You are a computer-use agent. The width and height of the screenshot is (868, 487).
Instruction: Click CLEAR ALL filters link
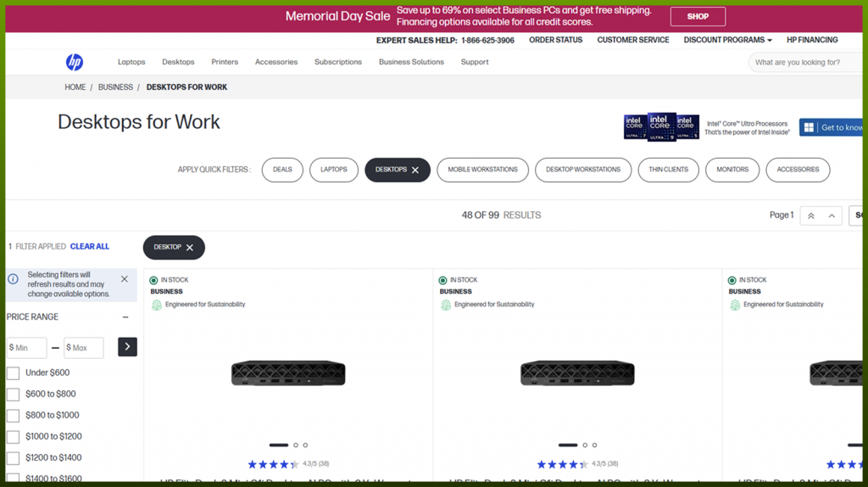(x=90, y=247)
